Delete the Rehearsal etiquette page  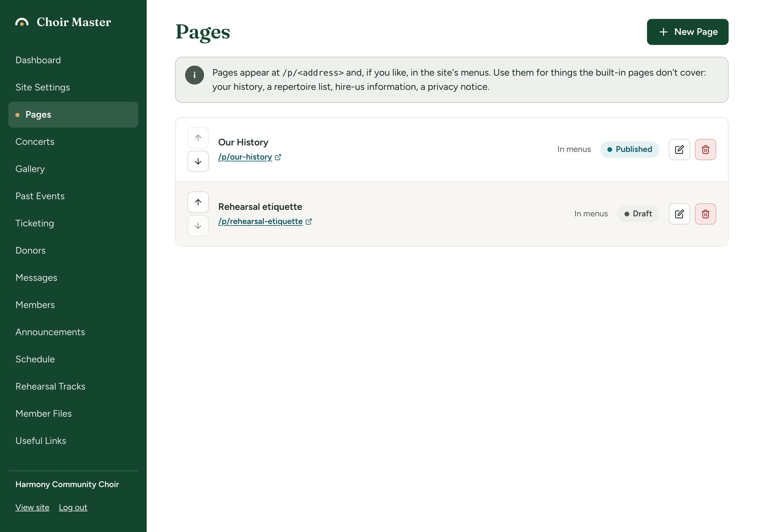(x=705, y=214)
